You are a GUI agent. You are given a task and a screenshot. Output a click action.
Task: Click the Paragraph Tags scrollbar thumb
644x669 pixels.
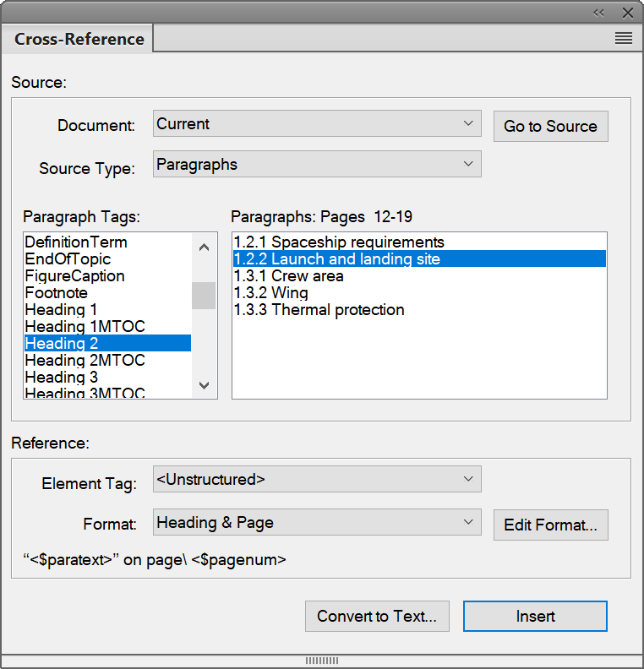click(204, 296)
